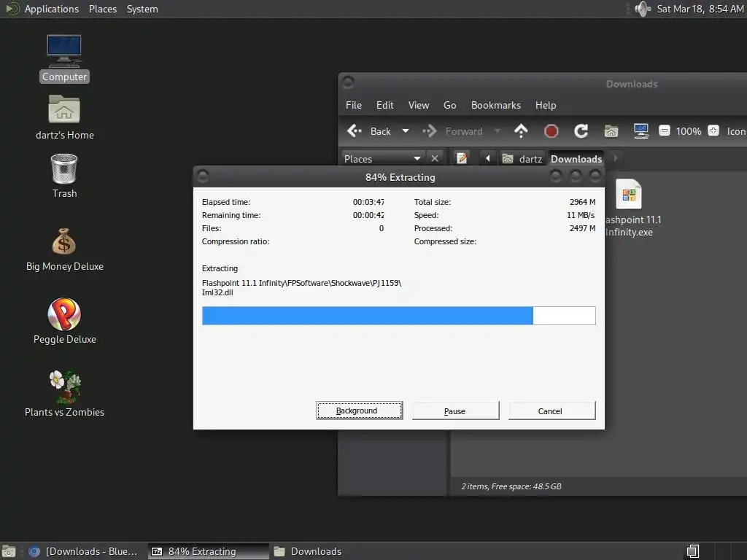Open the Bookmarks menu
Screen dimensions: 747x560
(496, 105)
